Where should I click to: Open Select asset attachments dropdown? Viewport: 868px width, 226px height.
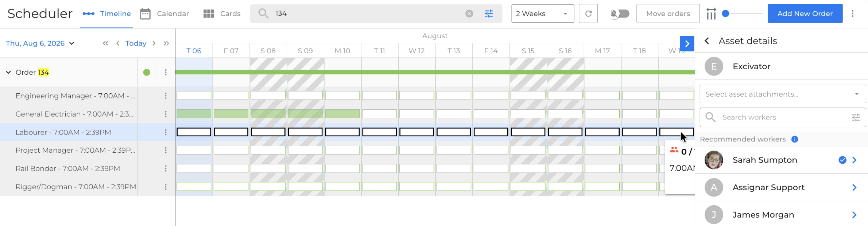click(x=783, y=94)
